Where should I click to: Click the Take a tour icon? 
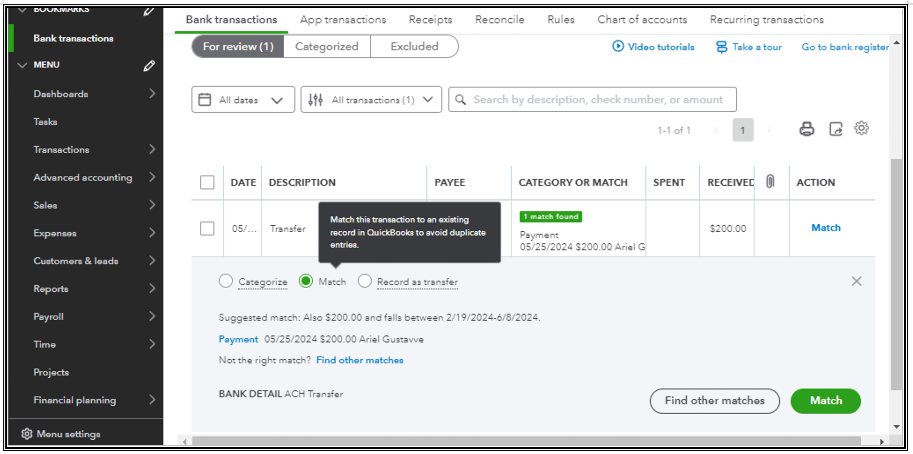721,47
